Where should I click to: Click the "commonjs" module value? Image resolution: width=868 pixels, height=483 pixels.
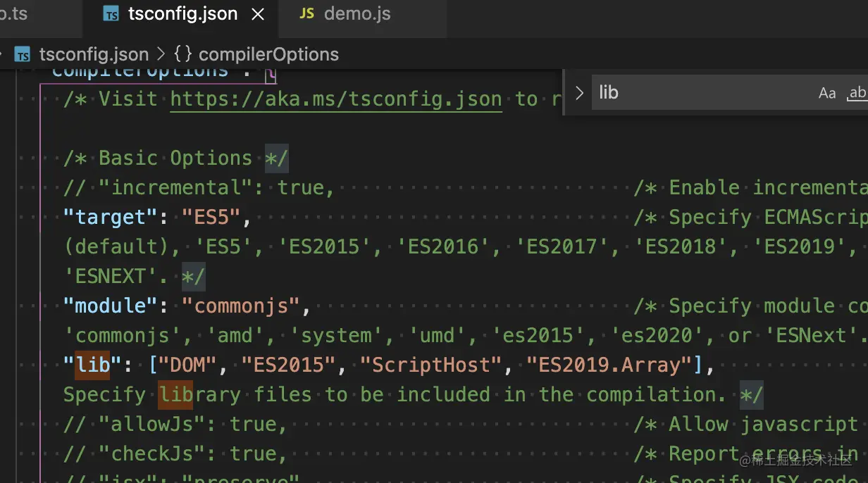pos(246,306)
